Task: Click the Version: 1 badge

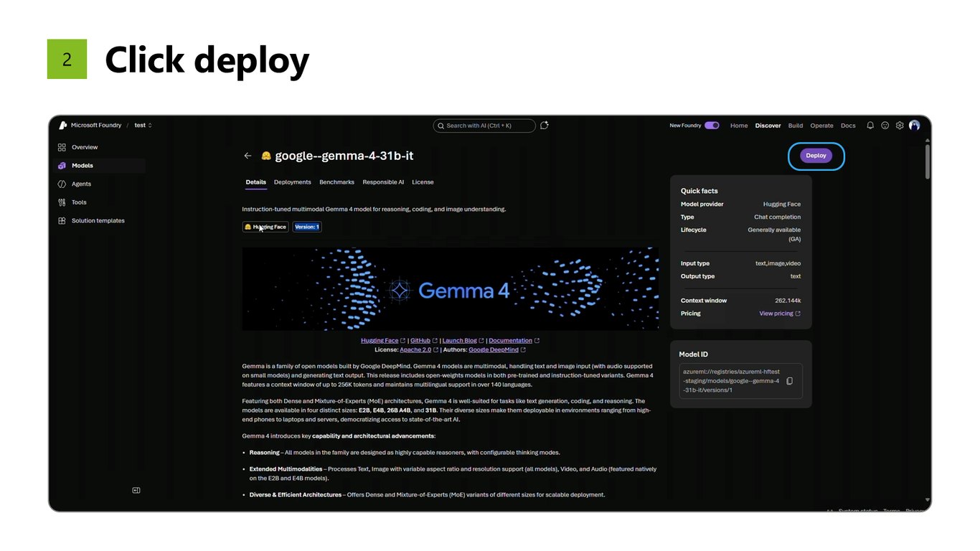Action: (306, 227)
